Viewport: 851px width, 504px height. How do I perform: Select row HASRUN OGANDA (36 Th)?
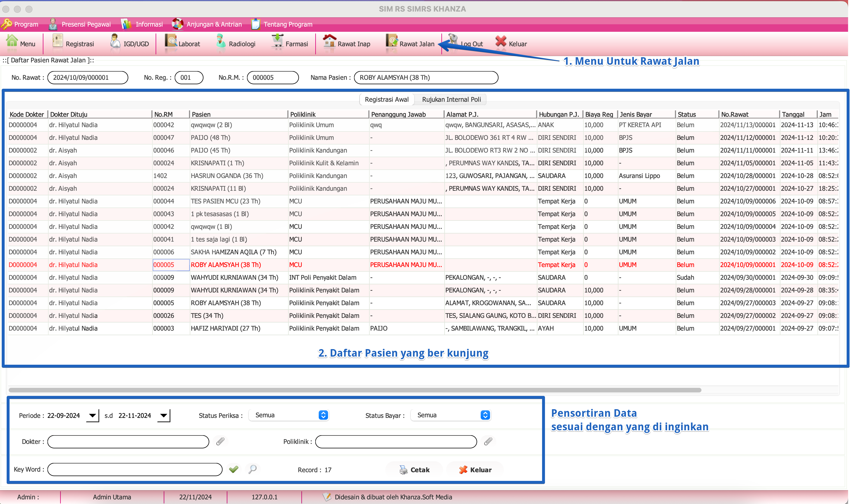423,176
